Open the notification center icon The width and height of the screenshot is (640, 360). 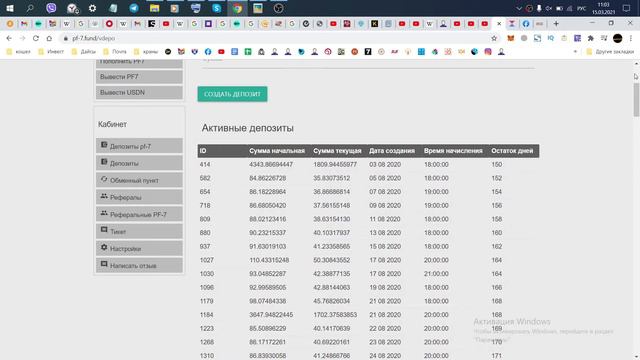point(627,8)
